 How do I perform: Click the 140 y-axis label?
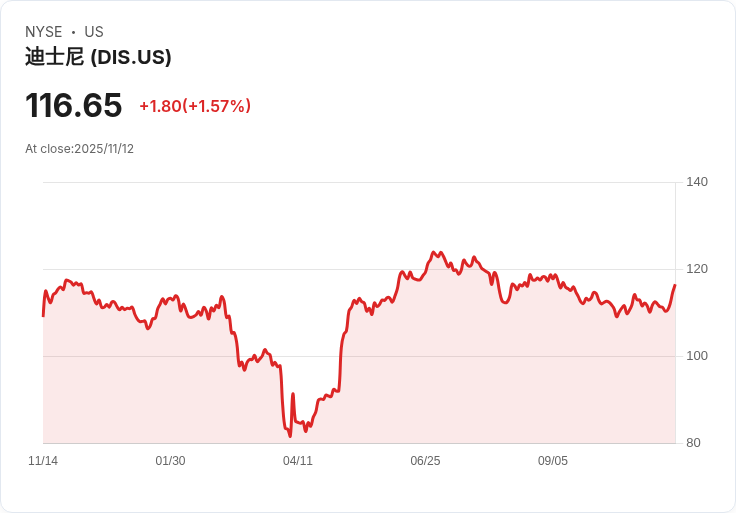(697, 182)
